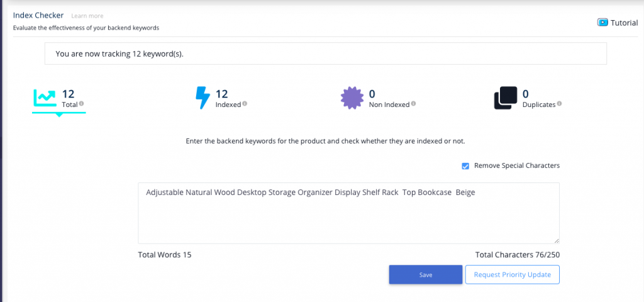Click the text area resize handle
644x302 pixels.
pos(556,240)
